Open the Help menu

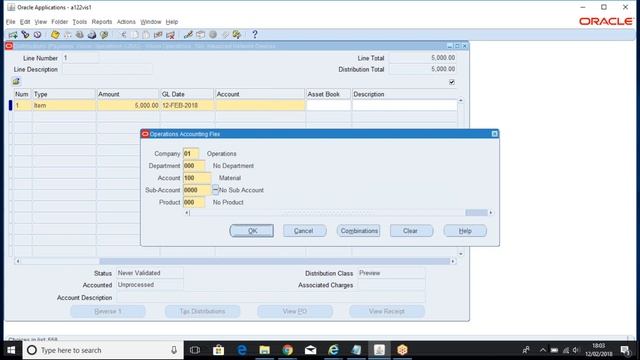tap(172, 22)
